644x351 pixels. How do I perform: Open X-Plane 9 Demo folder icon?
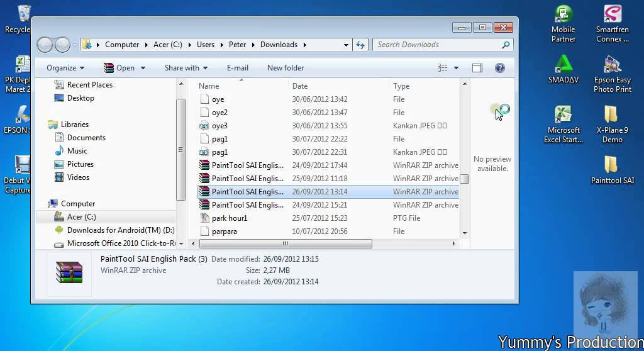point(613,124)
